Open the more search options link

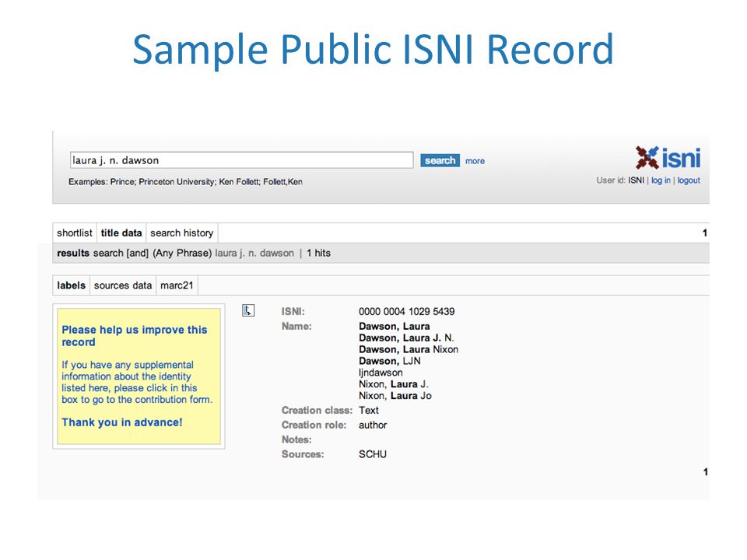click(x=475, y=161)
